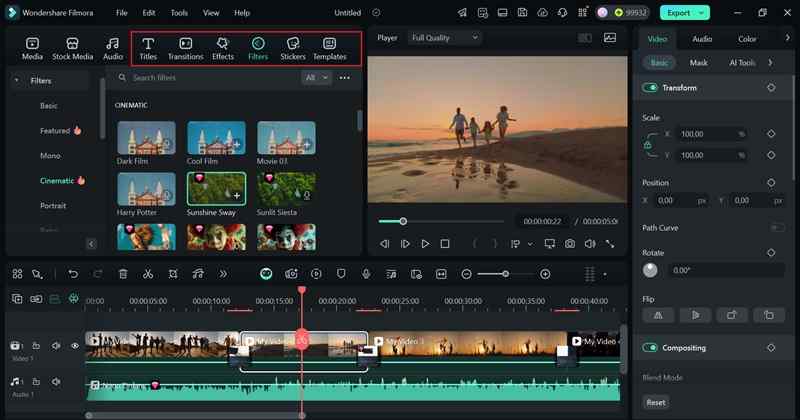Click the Reset button

point(656,402)
